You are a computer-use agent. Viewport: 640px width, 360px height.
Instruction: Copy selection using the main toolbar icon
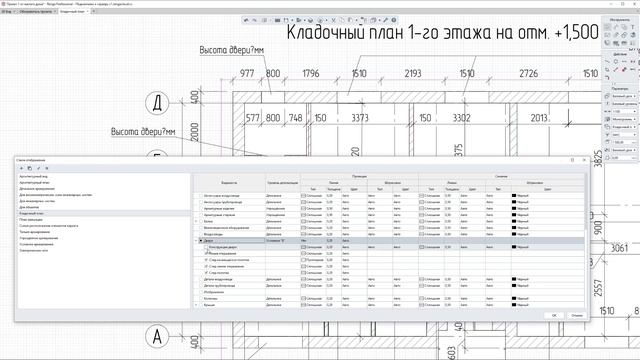tap(342, 20)
